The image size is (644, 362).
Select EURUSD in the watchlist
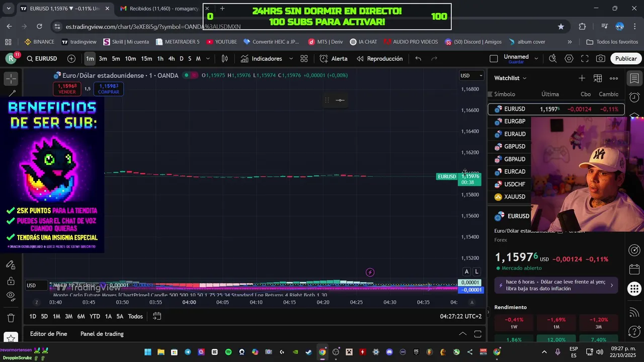click(x=556, y=109)
